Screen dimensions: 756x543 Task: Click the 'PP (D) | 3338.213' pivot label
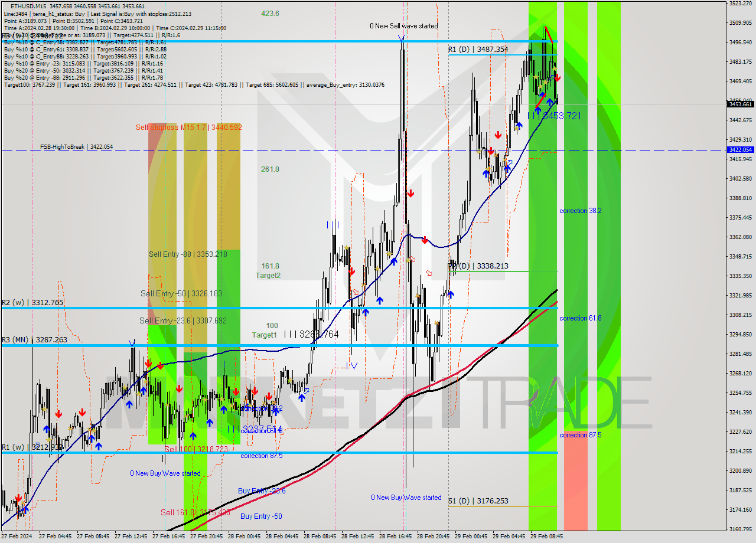click(x=478, y=266)
